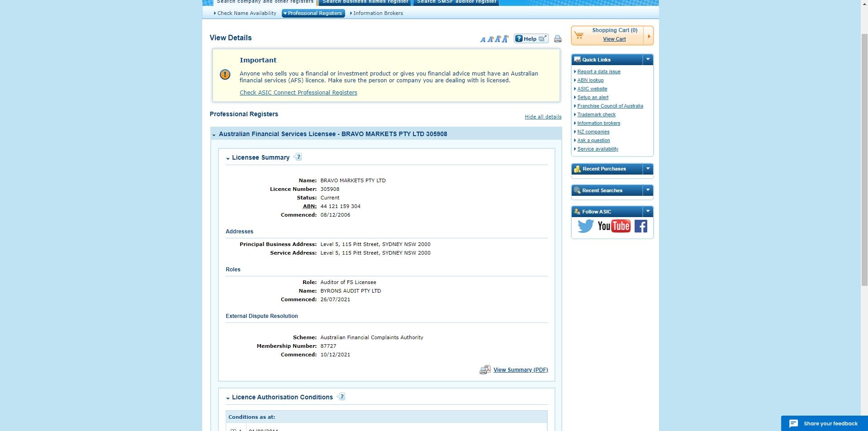Open the Trademark check quick link
This screenshot has width=868, height=431.
(x=596, y=114)
